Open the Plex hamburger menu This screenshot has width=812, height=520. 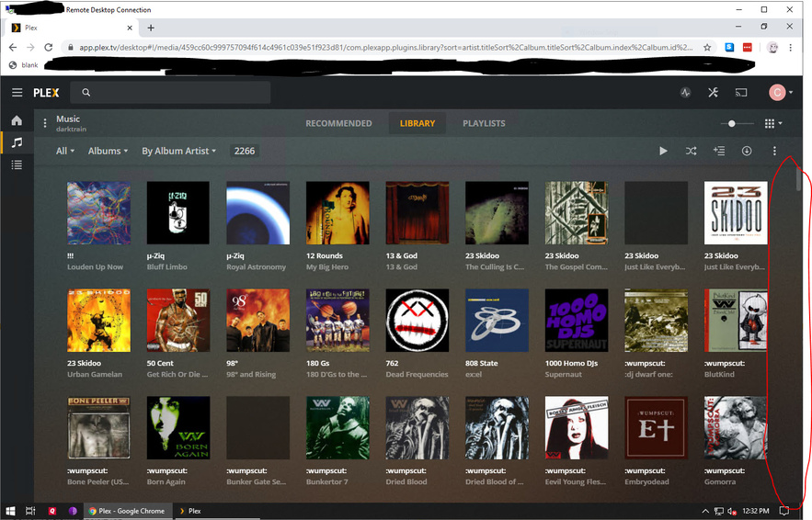(x=17, y=93)
